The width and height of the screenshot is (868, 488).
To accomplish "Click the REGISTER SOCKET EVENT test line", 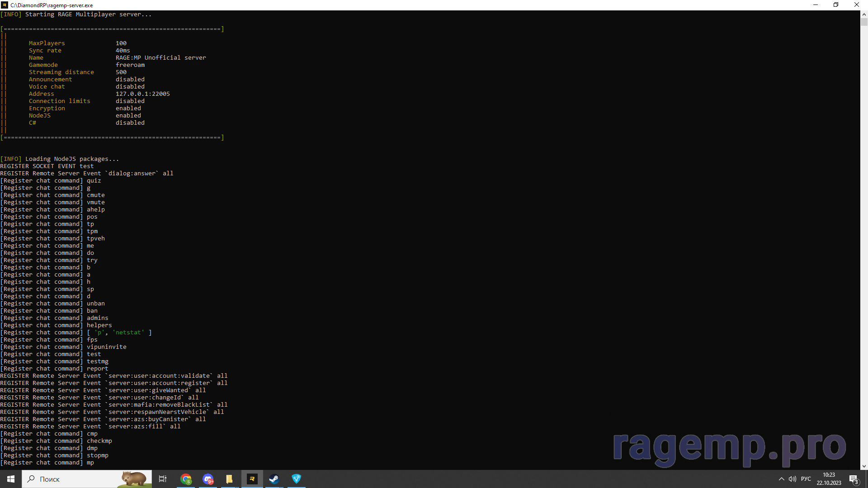I will [x=47, y=166].
